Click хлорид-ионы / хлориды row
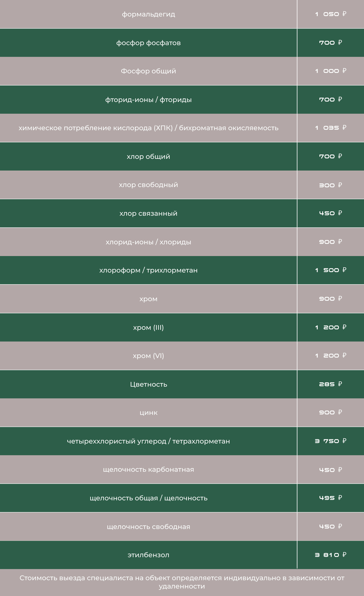 148,242
